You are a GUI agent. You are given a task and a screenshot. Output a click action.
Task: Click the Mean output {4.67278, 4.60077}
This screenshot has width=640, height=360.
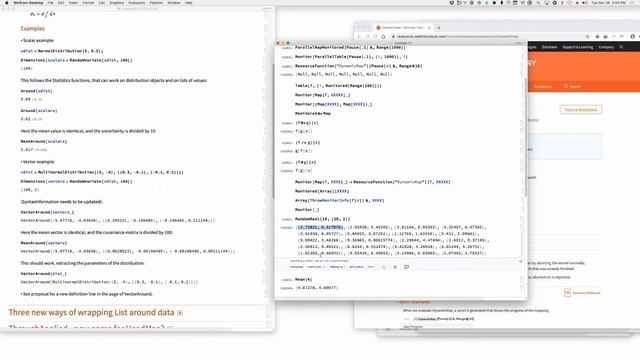pos(317,288)
